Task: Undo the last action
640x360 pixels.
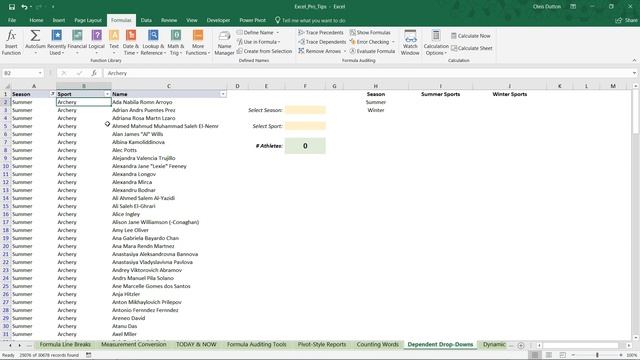Action: [24, 7]
